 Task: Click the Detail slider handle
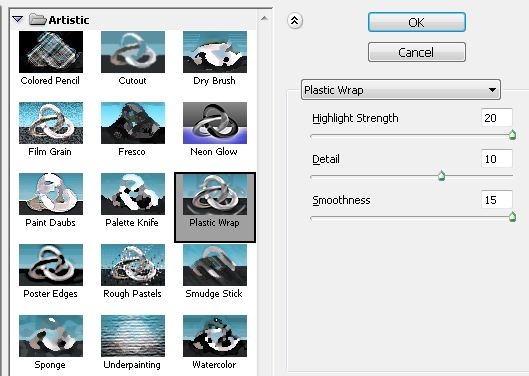point(441,176)
